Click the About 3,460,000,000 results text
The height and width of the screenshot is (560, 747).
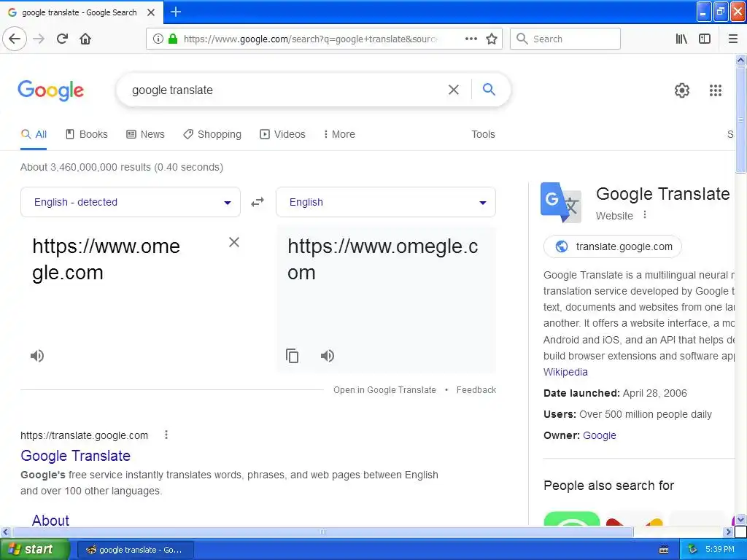tap(122, 167)
